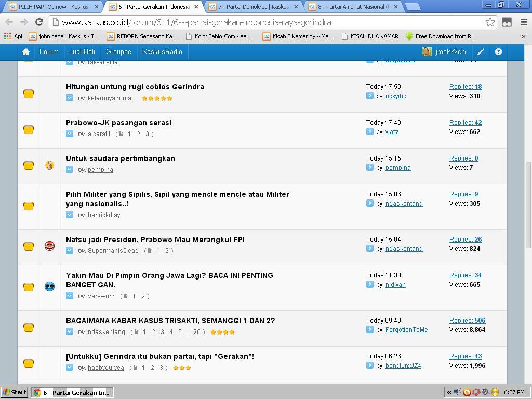Open Jual Beli menu in navbar

[x=82, y=51]
